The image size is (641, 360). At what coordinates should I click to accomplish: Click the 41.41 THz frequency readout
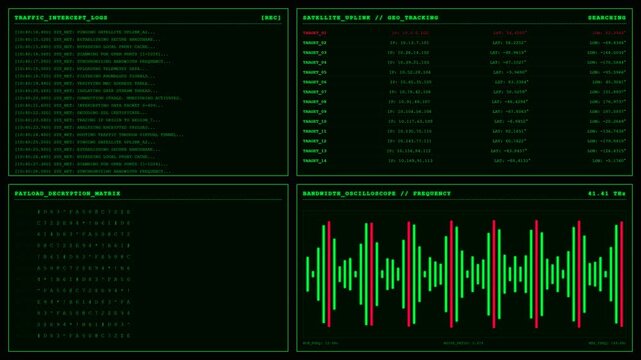(x=607, y=193)
